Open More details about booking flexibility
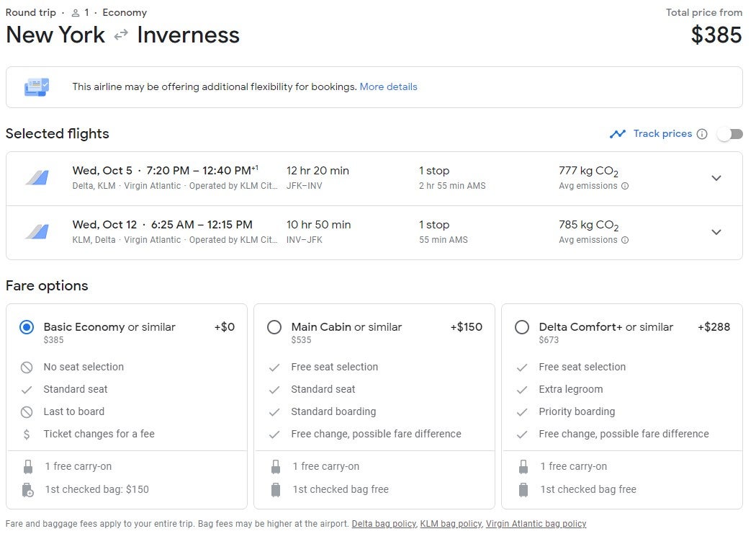756x539 pixels. coord(389,87)
